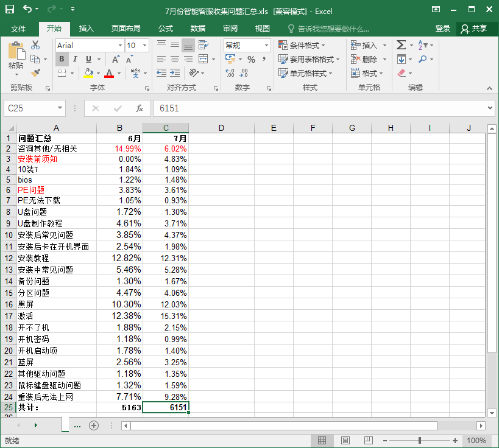
Task: Switch to Page Layout view in status bar
Action: point(345,440)
